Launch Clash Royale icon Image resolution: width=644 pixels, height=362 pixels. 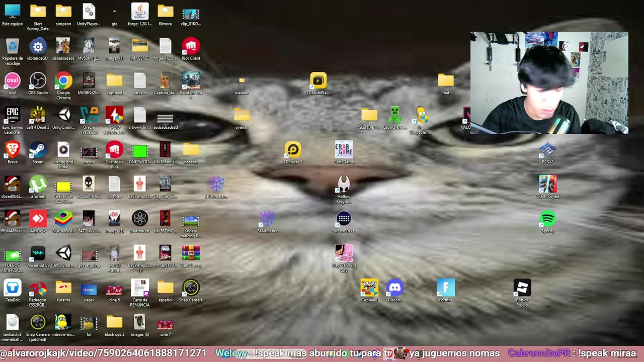click(x=548, y=188)
